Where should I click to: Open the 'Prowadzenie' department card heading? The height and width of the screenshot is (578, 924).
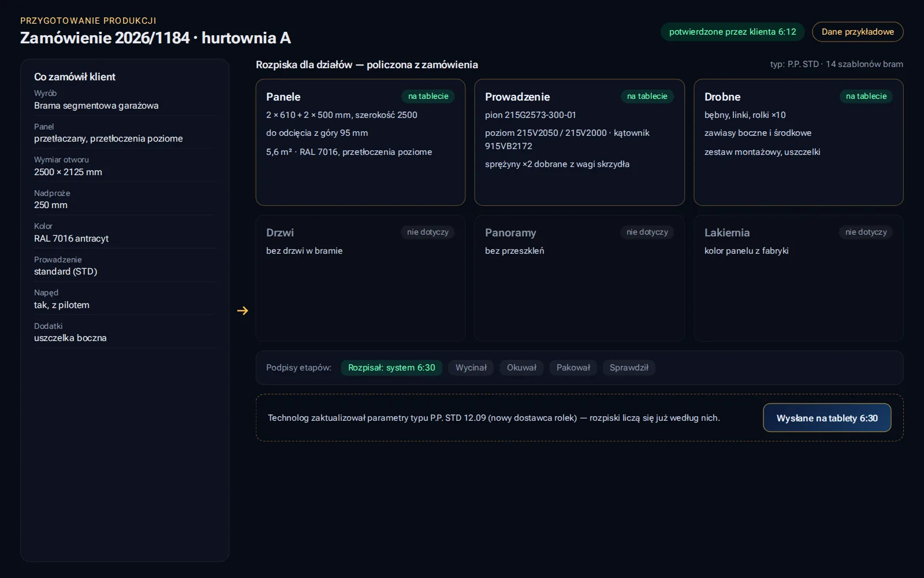(517, 97)
